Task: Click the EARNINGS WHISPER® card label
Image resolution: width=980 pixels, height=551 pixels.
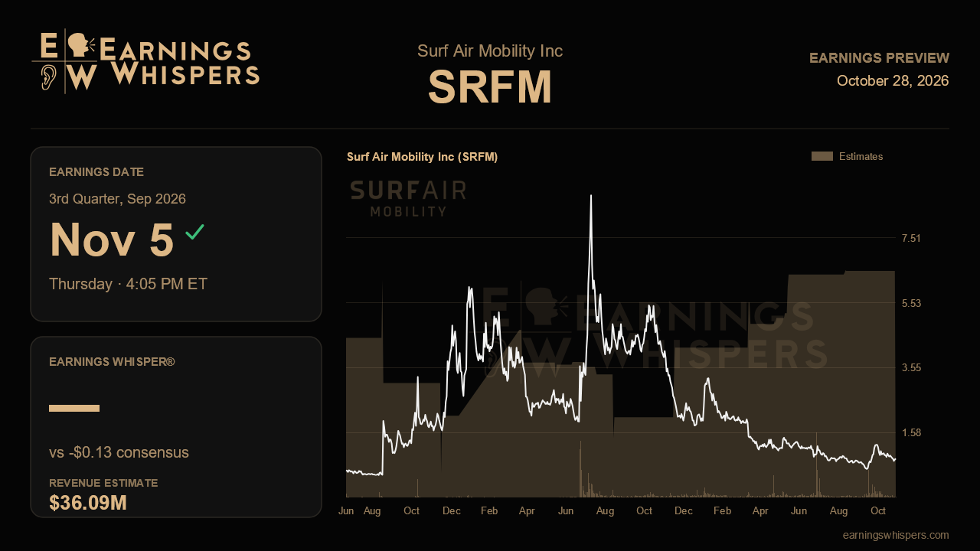Action: 112,361
